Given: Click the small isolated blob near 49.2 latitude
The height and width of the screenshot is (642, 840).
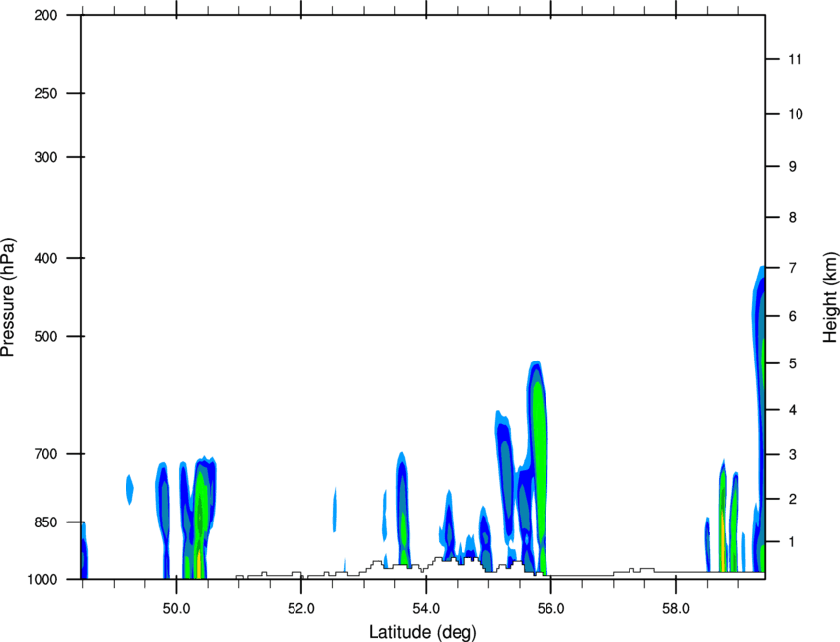Looking at the screenshot, I should (129, 489).
